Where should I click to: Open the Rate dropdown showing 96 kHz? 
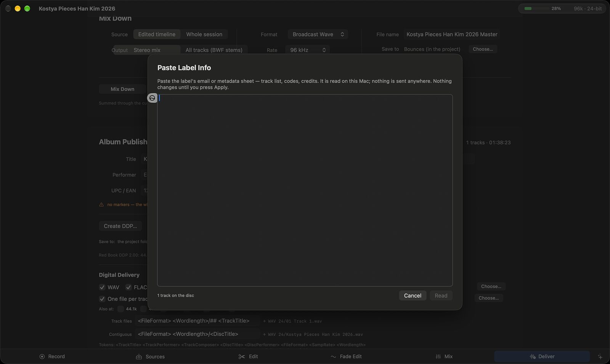tap(308, 50)
